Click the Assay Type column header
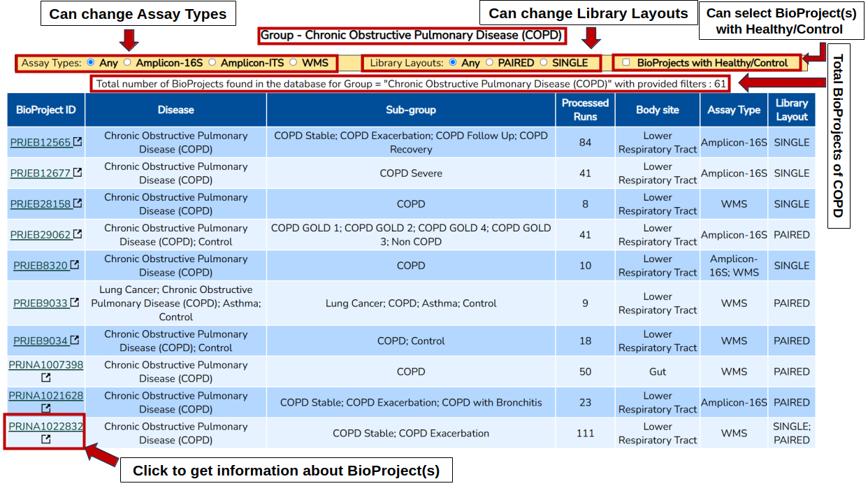868x486 pixels. pos(734,110)
